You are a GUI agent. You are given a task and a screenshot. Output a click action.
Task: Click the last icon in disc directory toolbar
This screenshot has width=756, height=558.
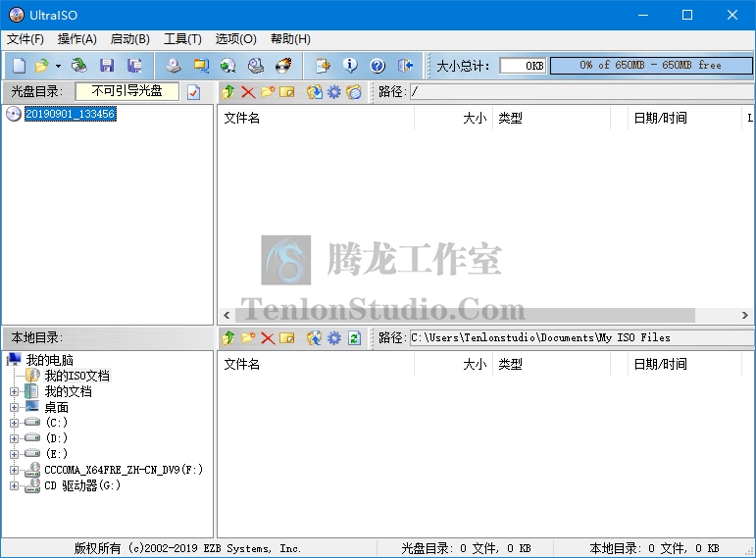click(x=354, y=91)
